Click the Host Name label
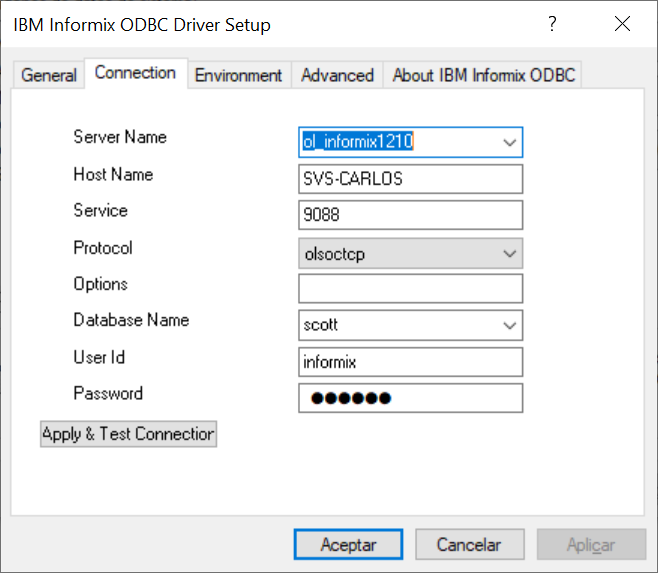This screenshot has height=573, width=658. [x=113, y=174]
